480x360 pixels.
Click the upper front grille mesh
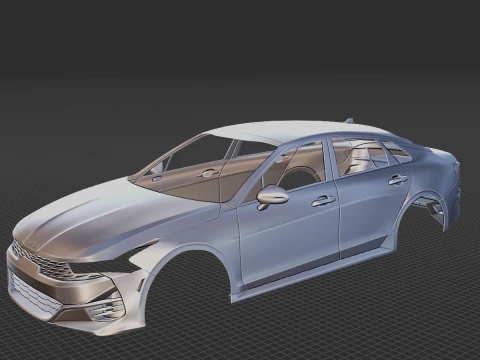(x=43, y=262)
